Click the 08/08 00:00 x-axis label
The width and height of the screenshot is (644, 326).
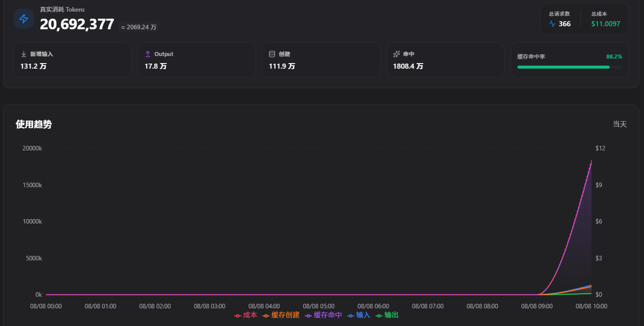point(46,306)
